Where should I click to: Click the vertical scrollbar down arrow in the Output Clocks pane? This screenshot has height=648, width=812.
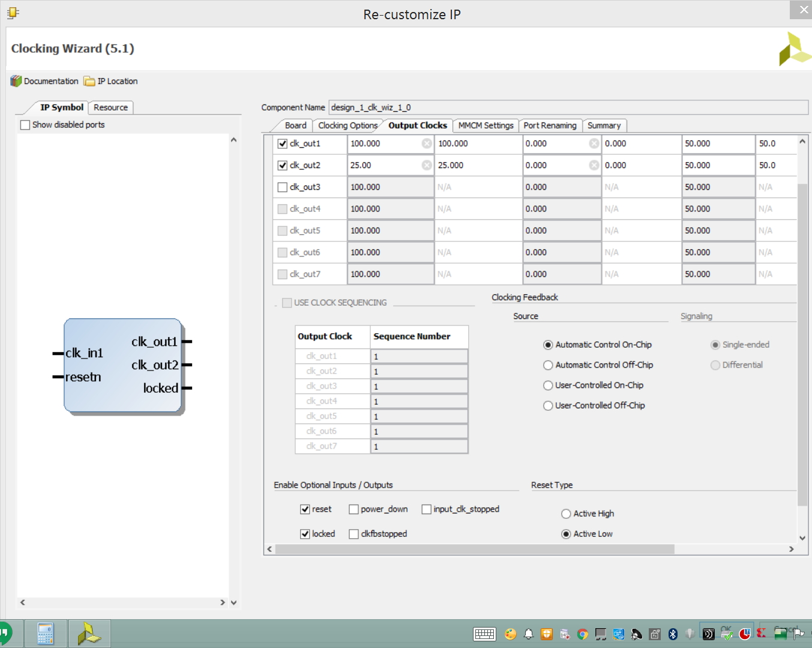[x=802, y=538]
